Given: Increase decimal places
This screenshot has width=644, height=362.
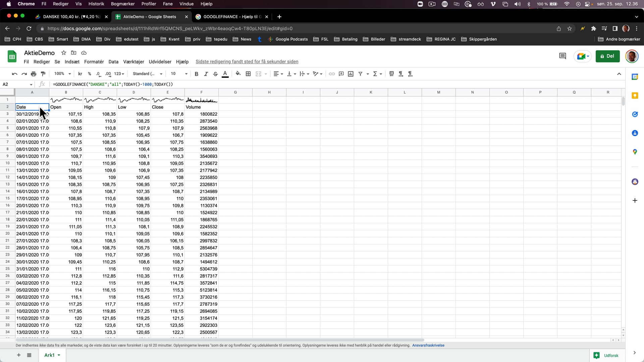Looking at the screenshot, I should 108,74.
